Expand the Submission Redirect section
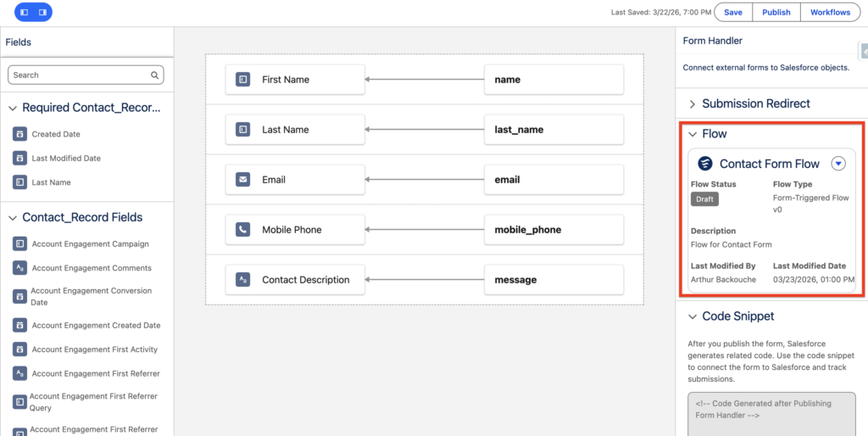Viewport: 868px width, 436px height. pos(692,103)
